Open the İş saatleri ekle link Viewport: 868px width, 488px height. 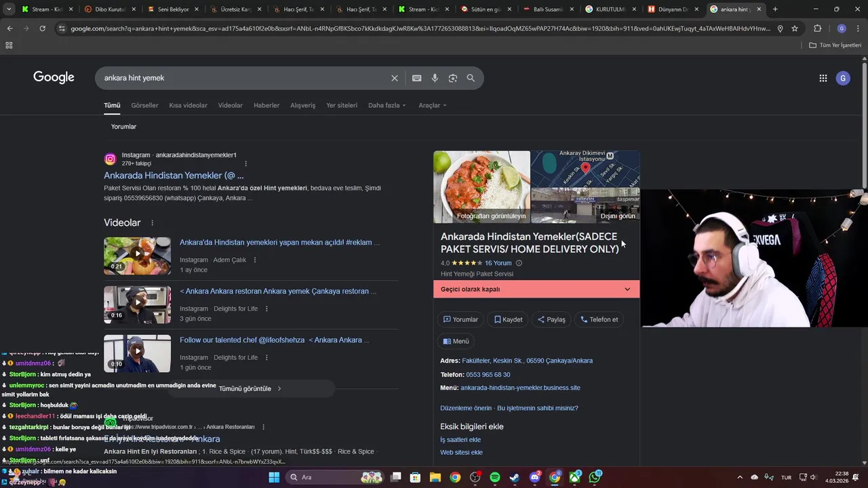tap(460, 440)
